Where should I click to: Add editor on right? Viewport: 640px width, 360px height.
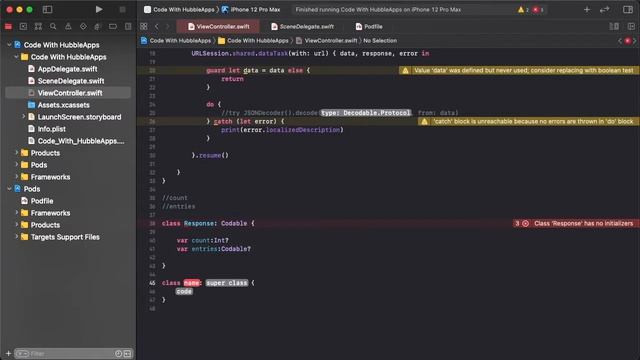point(631,27)
